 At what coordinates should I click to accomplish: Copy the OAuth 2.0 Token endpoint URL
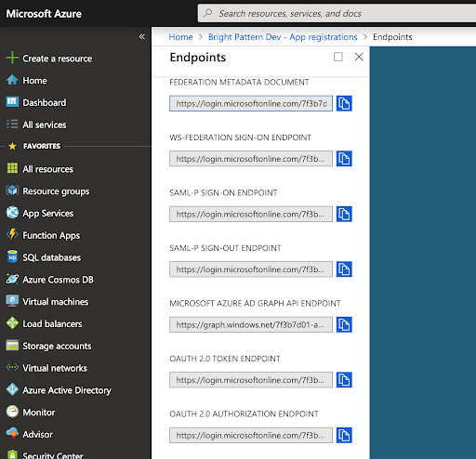click(x=344, y=380)
